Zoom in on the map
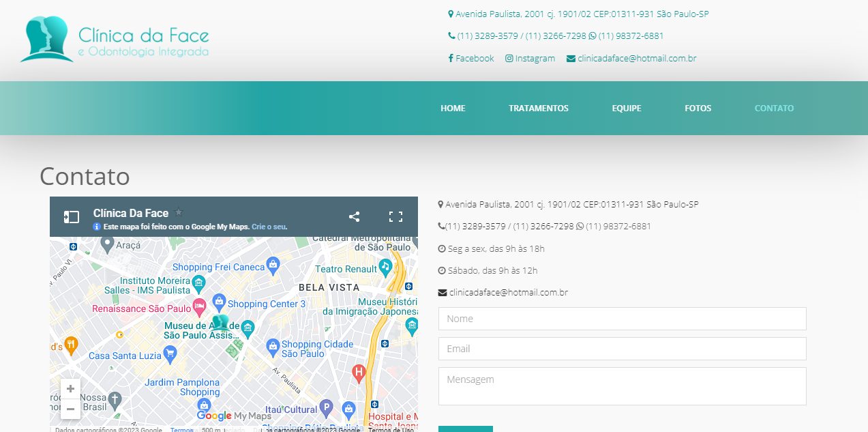Viewport: 868px width, 432px height. coord(70,388)
